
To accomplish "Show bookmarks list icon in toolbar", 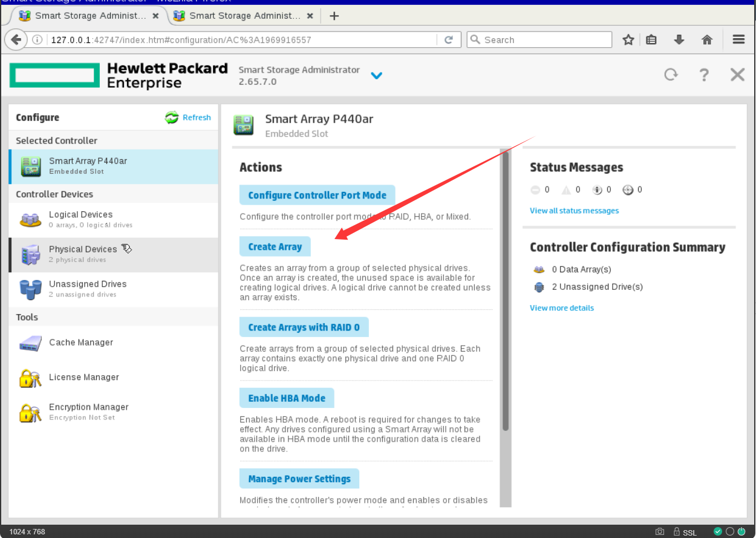I will 651,40.
